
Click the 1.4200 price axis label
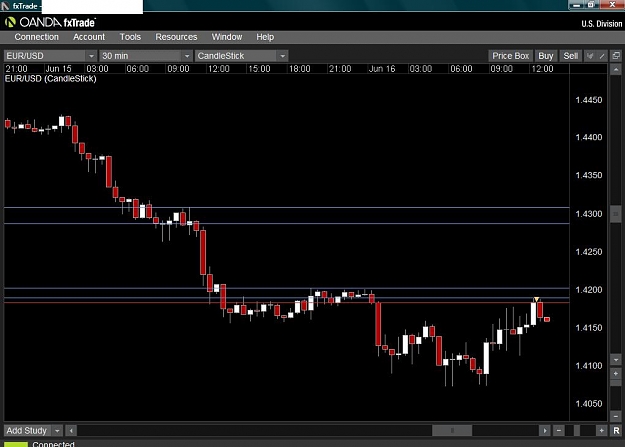point(589,290)
